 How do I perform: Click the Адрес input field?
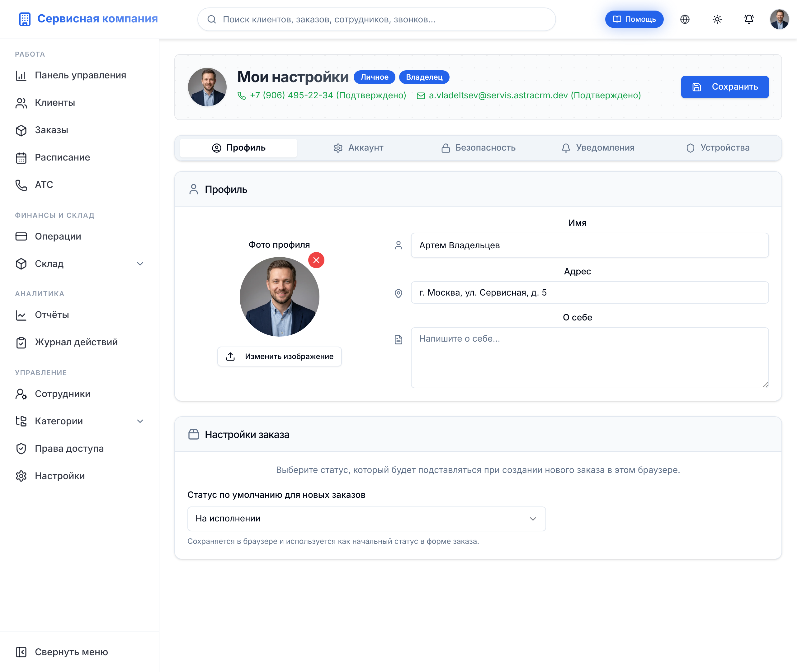pyautogui.click(x=590, y=292)
